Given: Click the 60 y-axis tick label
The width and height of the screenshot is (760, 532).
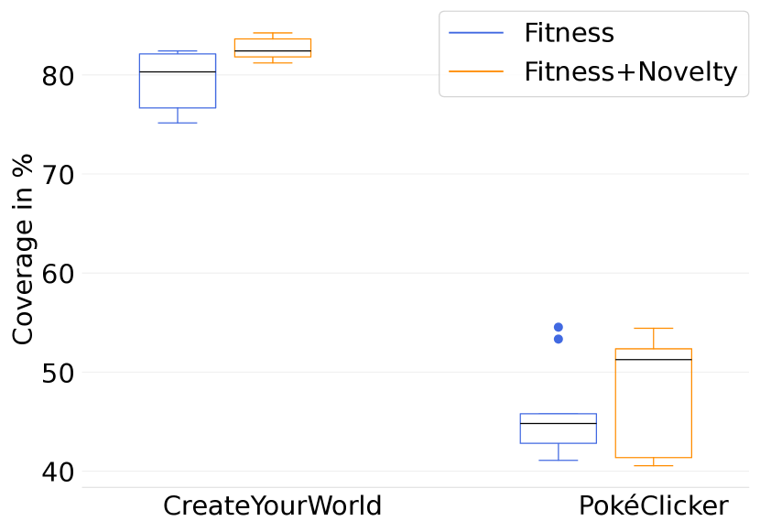Looking at the screenshot, I should pos(59,274).
